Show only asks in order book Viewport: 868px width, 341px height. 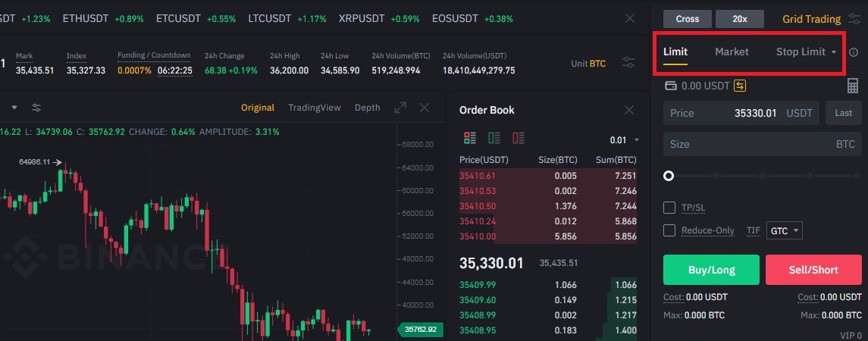click(x=519, y=138)
